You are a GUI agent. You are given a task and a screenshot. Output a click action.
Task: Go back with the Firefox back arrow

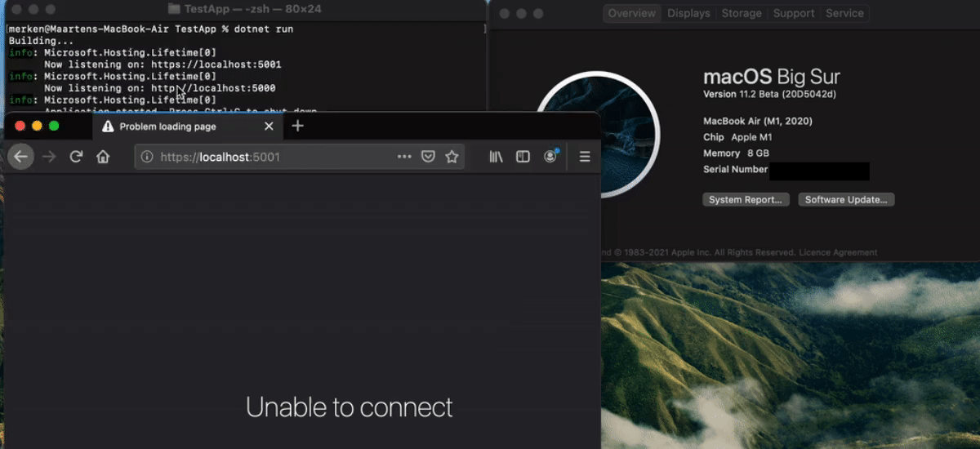(x=21, y=157)
